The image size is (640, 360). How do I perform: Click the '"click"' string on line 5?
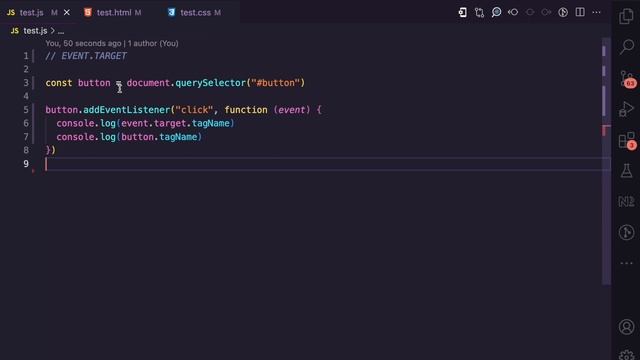tap(194, 110)
